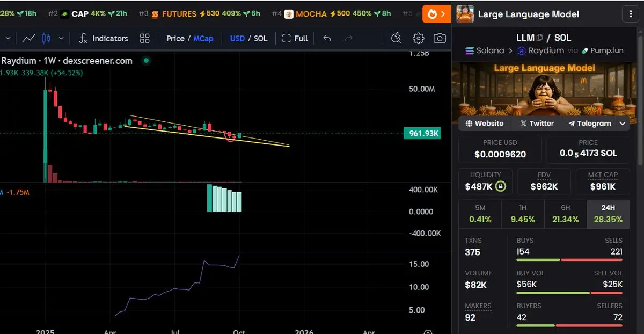Click the SELLERS 72 value
644x334 pixels.
tap(618, 317)
